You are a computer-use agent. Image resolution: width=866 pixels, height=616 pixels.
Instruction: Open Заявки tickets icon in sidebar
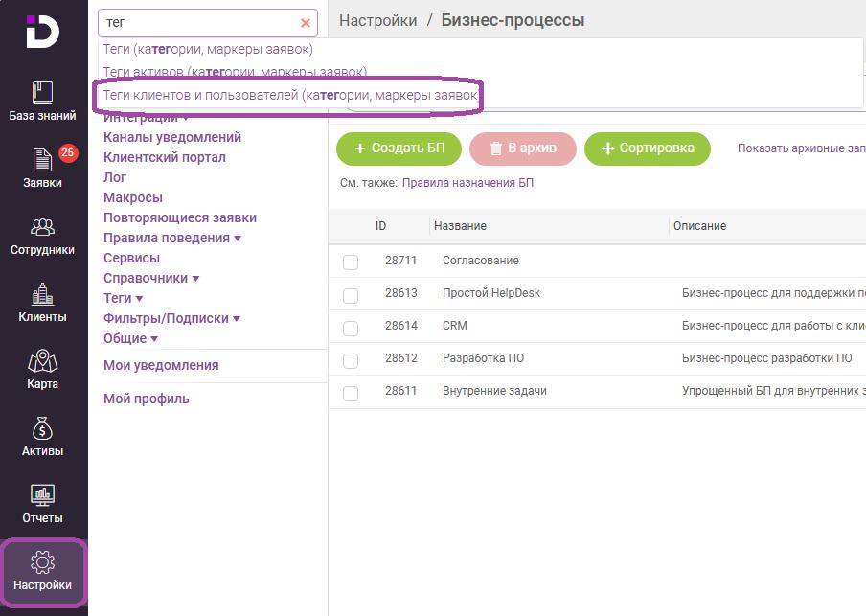[43, 168]
